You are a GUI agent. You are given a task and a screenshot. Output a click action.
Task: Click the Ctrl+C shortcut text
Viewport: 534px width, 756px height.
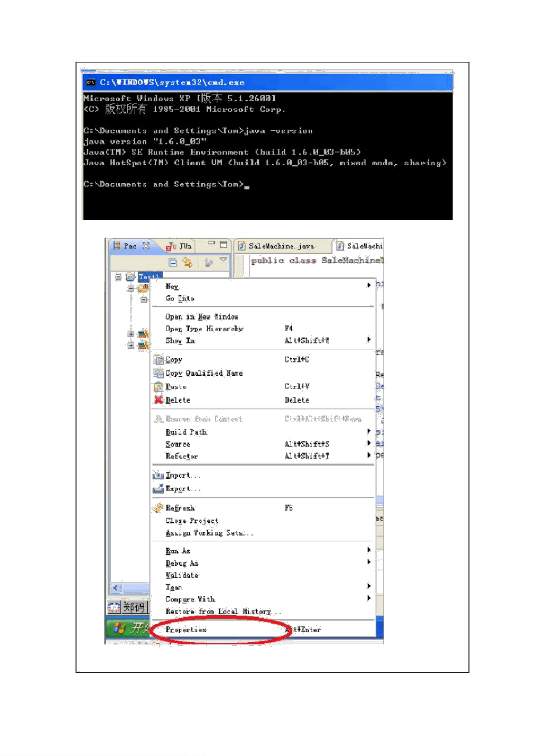(x=297, y=359)
